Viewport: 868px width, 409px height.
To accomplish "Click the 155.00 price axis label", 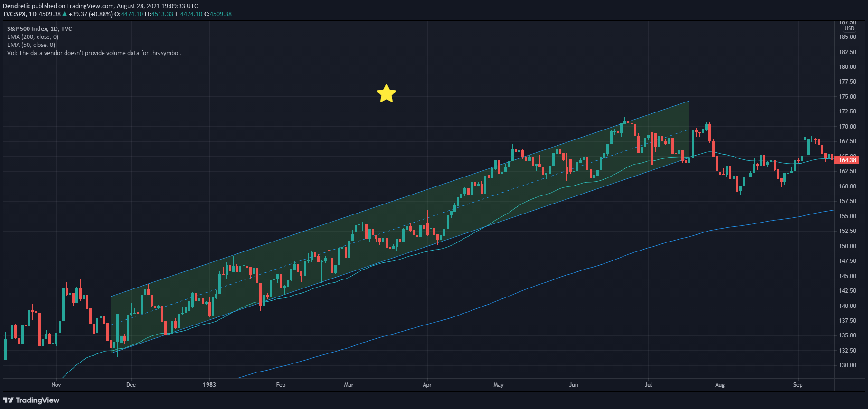I will tap(848, 216).
